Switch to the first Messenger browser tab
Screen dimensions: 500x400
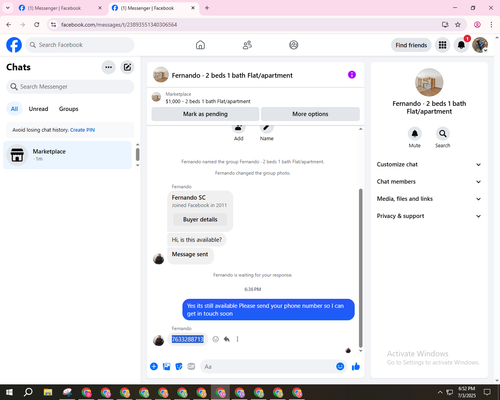pyautogui.click(x=60, y=8)
